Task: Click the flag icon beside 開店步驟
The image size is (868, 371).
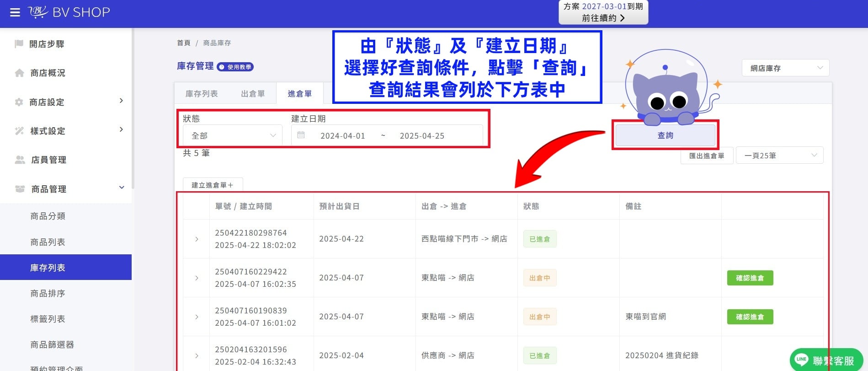Action: pos(19,44)
